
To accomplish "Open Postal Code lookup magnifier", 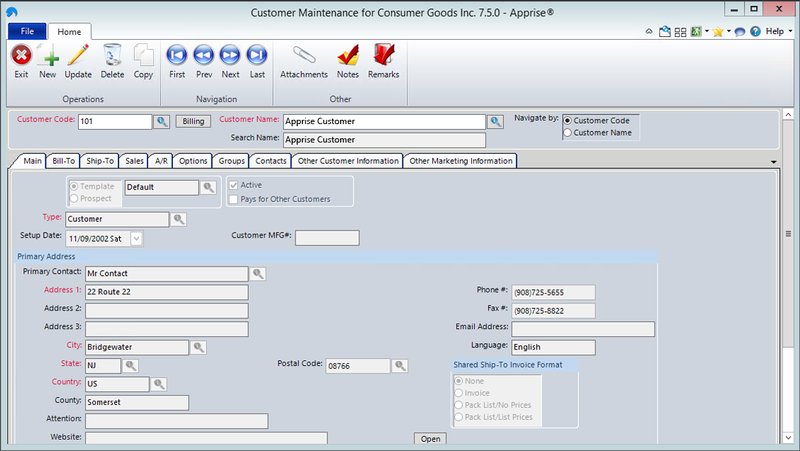I will pos(400,366).
